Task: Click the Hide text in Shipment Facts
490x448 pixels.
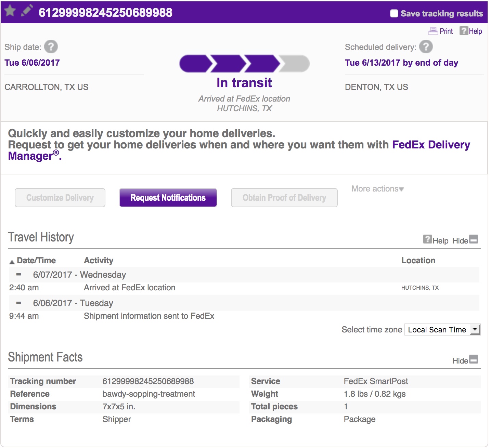Action: pyautogui.click(x=460, y=361)
